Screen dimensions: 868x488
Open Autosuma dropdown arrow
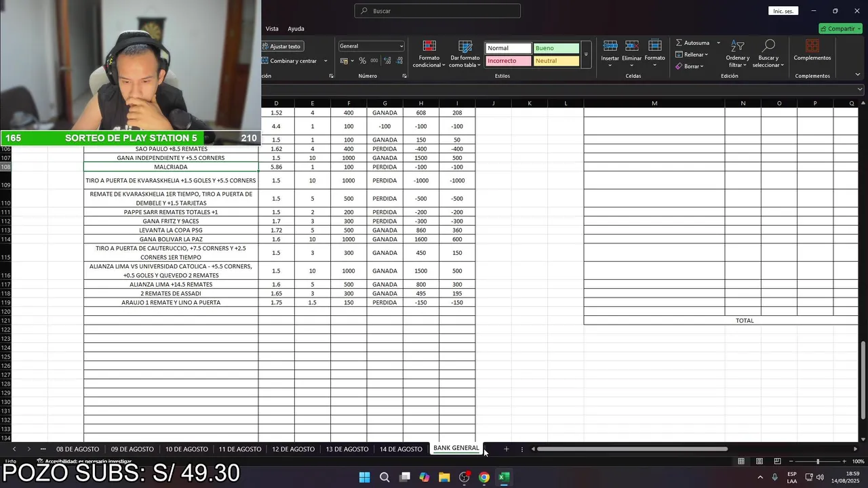pos(718,43)
